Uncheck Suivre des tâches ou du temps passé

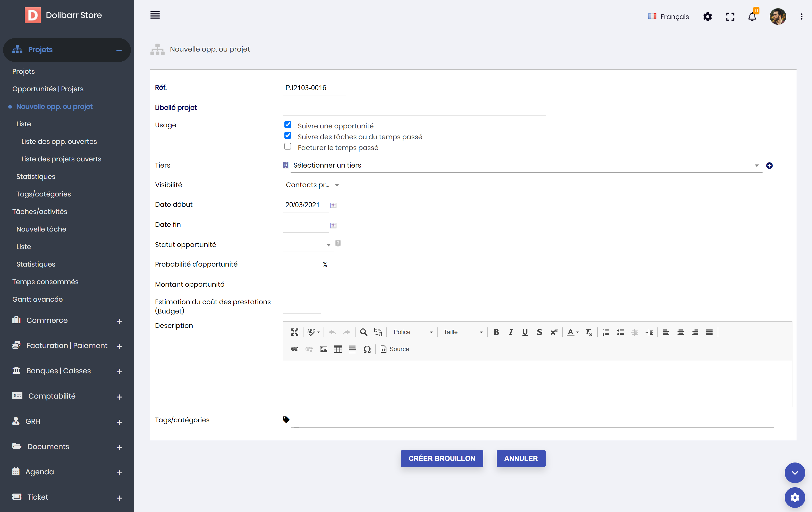288,136
